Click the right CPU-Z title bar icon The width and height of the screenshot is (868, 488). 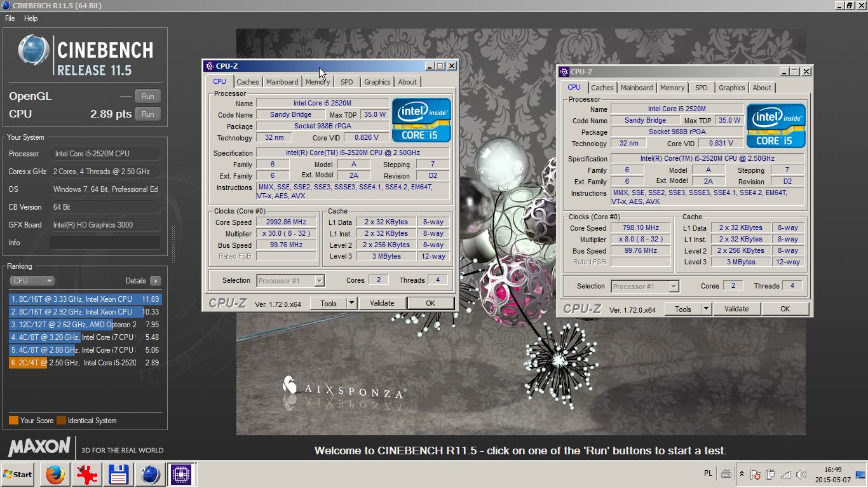[564, 72]
